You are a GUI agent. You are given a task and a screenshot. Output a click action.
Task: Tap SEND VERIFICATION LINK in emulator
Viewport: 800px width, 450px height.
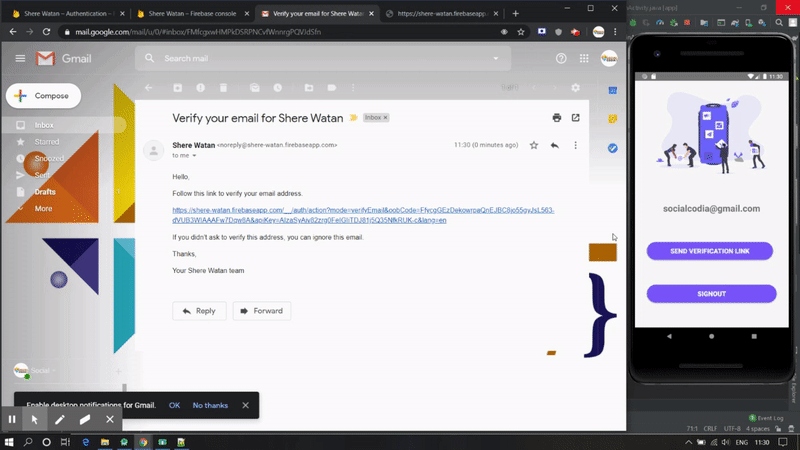coord(710,251)
